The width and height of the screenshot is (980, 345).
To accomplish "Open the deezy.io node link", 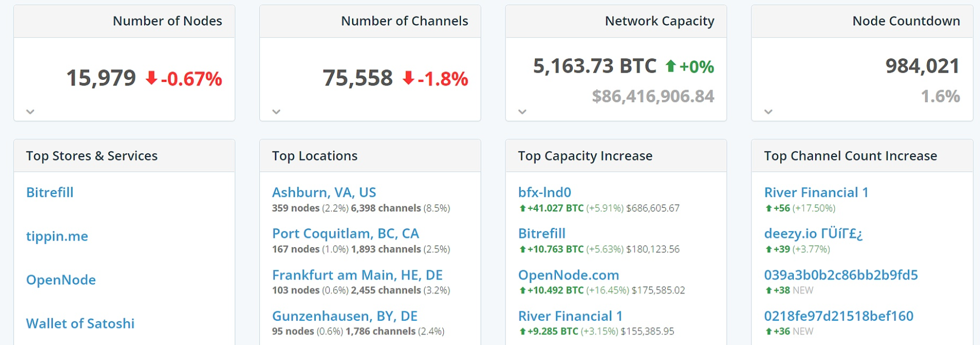I will tap(813, 234).
